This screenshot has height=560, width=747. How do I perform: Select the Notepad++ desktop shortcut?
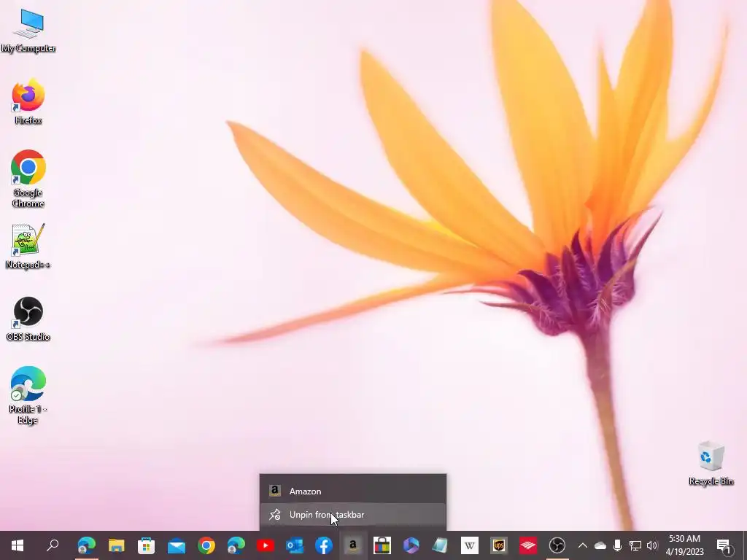(x=28, y=246)
